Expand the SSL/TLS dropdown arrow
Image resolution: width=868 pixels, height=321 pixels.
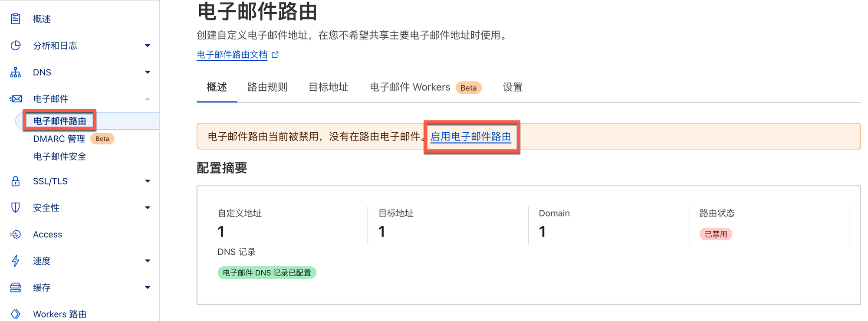(x=148, y=181)
